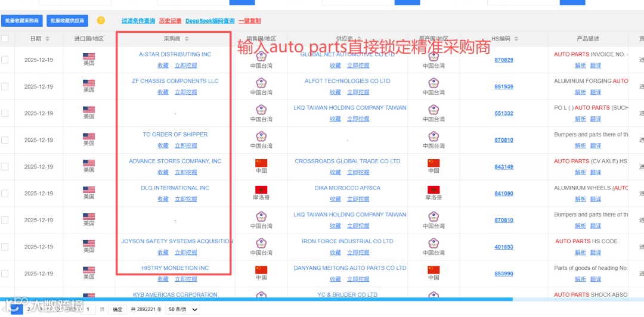Open HS code 401693 link
The height and width of the screenshot is (317, 644).
coord(503,247)
